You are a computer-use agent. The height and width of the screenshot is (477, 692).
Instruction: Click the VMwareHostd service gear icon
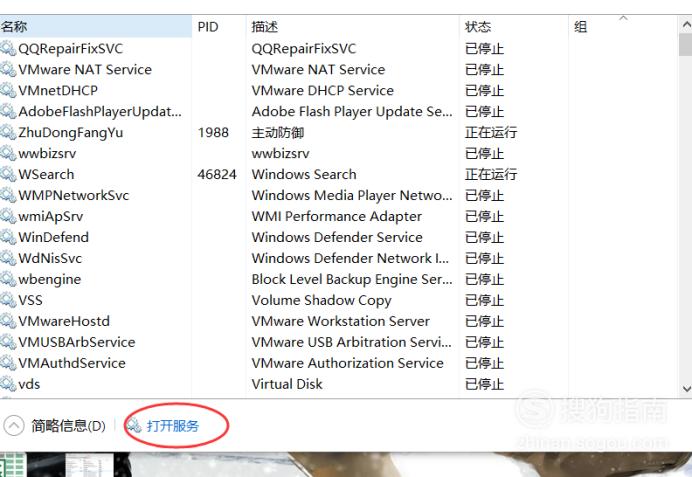click(x=8, y=321)
